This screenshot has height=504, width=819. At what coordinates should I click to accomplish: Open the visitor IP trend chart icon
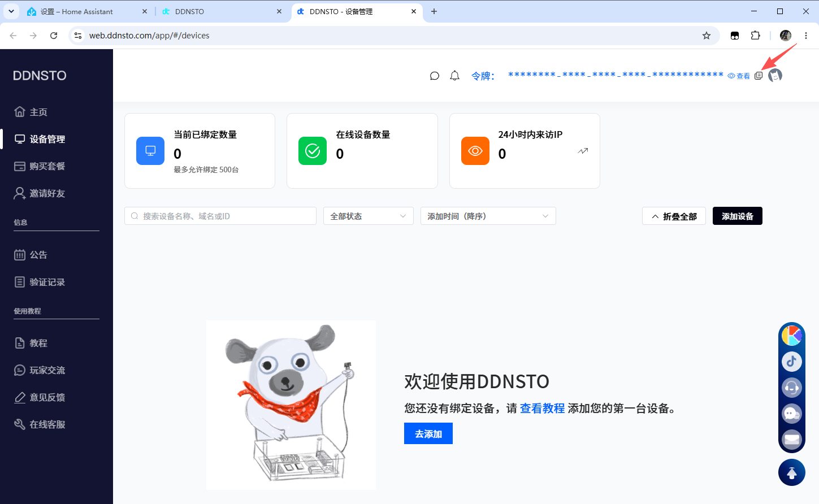(583, 151)
